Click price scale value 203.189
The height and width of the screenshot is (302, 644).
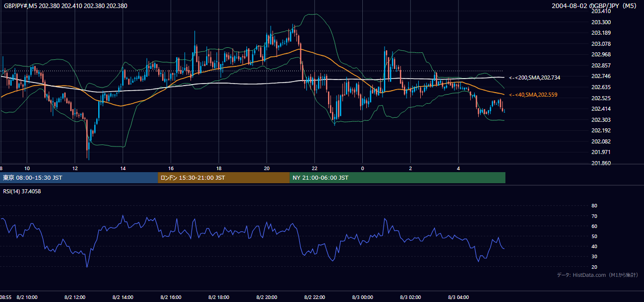[x=601, y=33]
